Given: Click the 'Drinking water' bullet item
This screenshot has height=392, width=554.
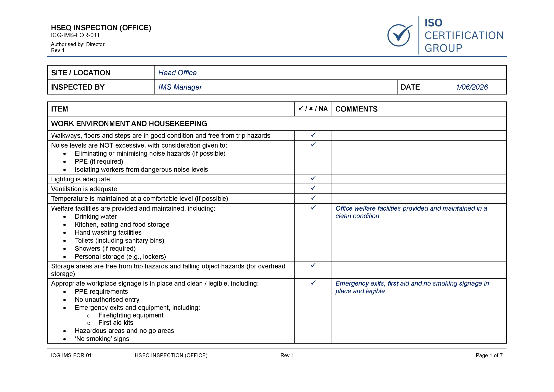Looking at the screenshot, I should click(96, 216).
